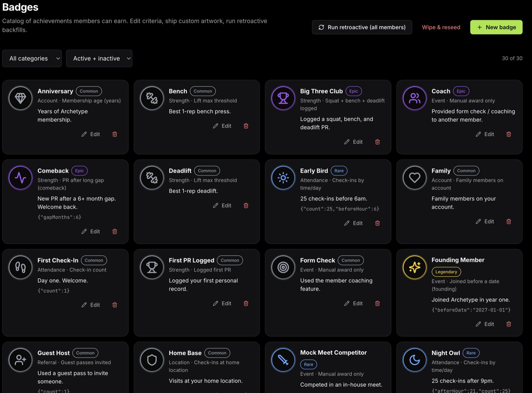This screenshot has height=393, width=532.
Task: Delete the Anniversary badge via trash icon
Action: pyautogui.click(x=115, y=134)
